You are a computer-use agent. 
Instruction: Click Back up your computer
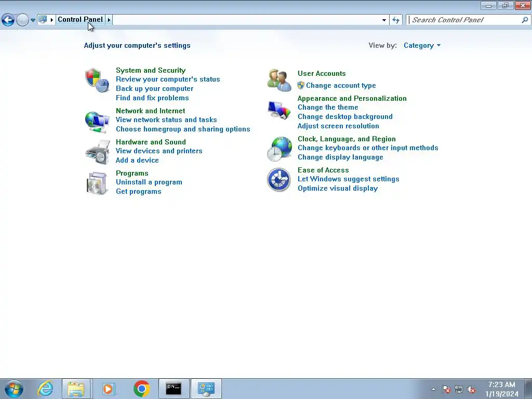click(155, 88)
